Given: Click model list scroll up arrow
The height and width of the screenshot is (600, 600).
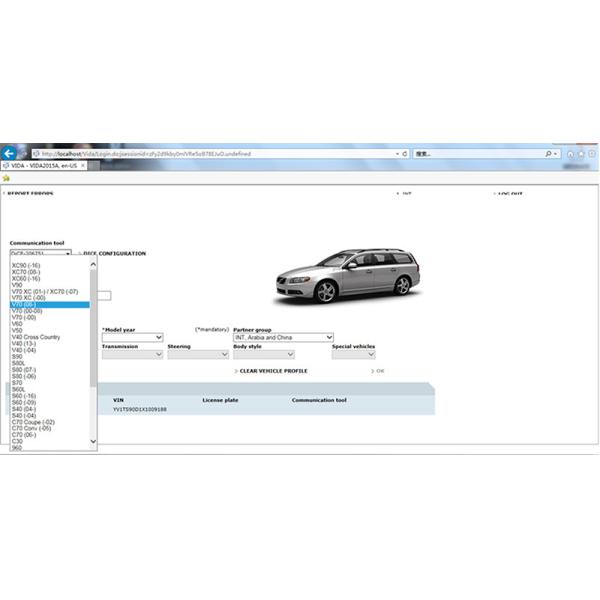Looking at the screenshot, I should [93, 264].
